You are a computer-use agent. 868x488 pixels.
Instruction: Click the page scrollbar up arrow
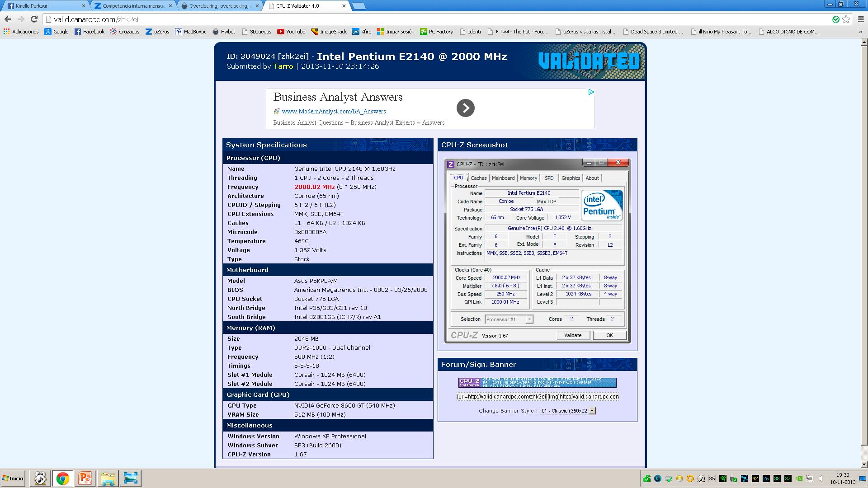click(x=864, y=42)
